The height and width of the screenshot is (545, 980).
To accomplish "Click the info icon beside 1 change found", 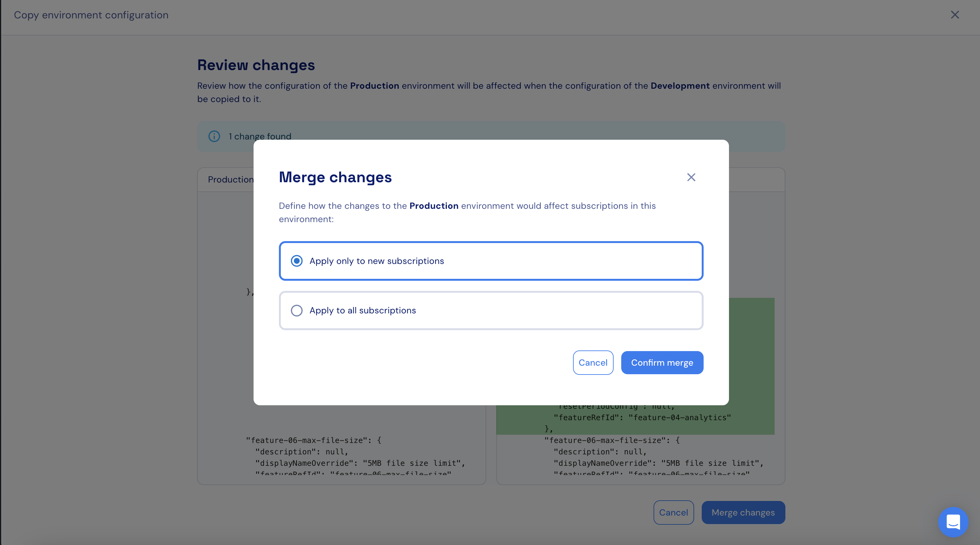I will point(214,136).
